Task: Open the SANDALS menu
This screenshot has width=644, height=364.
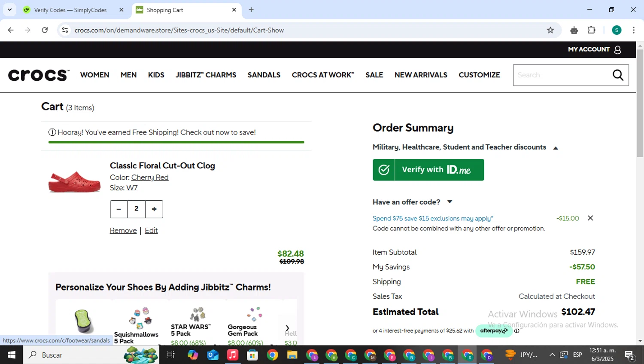Action: point(264,75)
